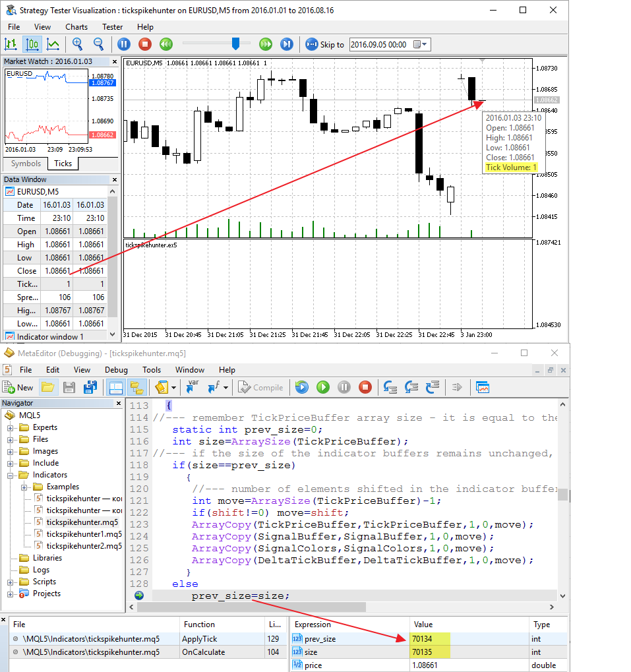Viewport: 631px width, 672px height.
Task: Click the green slow-down playback button
Action: point(165,44)
